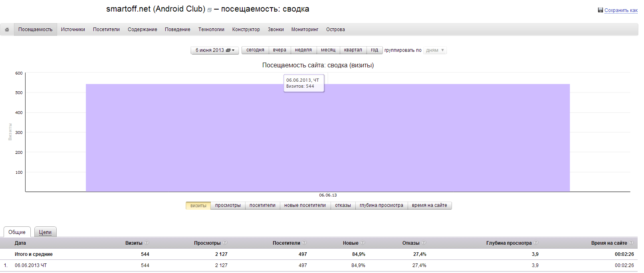Open the Мониторинг menu
This screenshot has height=273, width=644.
[305, 29]
